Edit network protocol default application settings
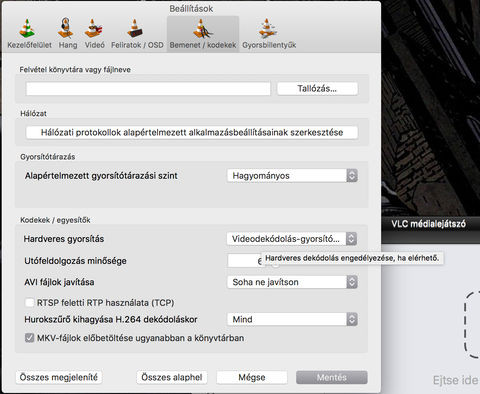This screenshot has height=394, width=480. (192, 132)
